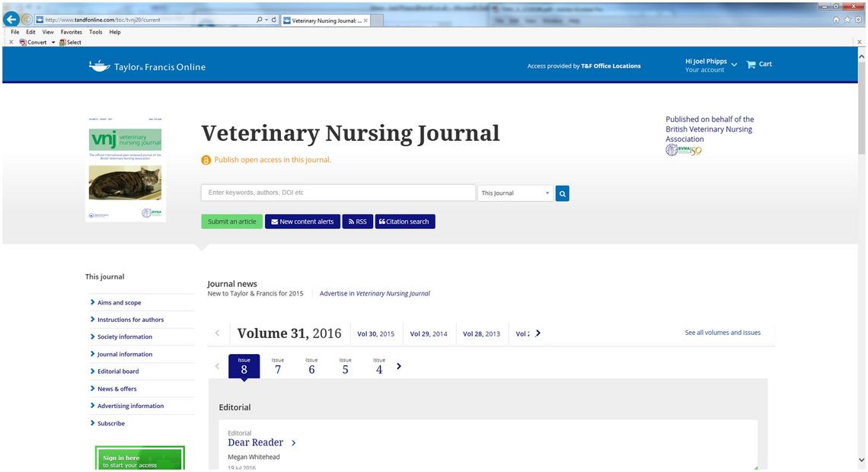Viewport: 868px width, 472px height.
Task: Open the Advertising information link
Action: (x=131, y=407)
